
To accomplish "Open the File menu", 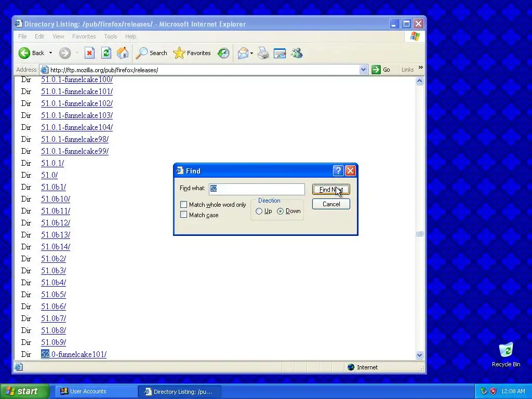I will tap(22, 36).
